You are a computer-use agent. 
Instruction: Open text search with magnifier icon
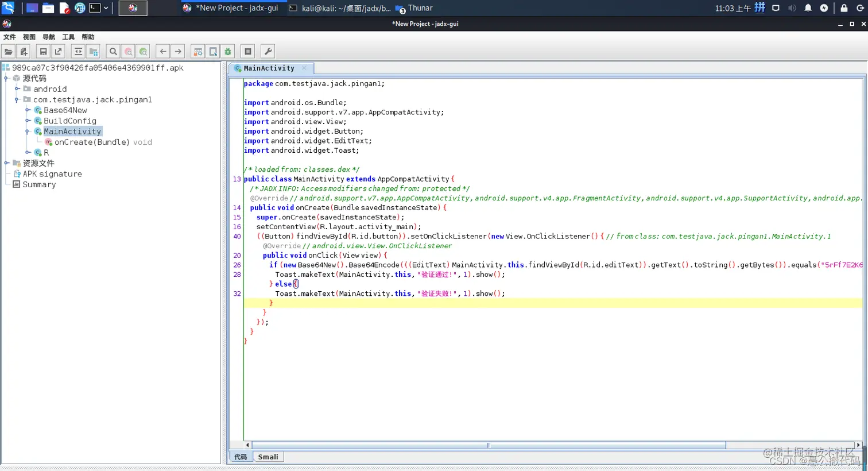(x=113, y=52)
